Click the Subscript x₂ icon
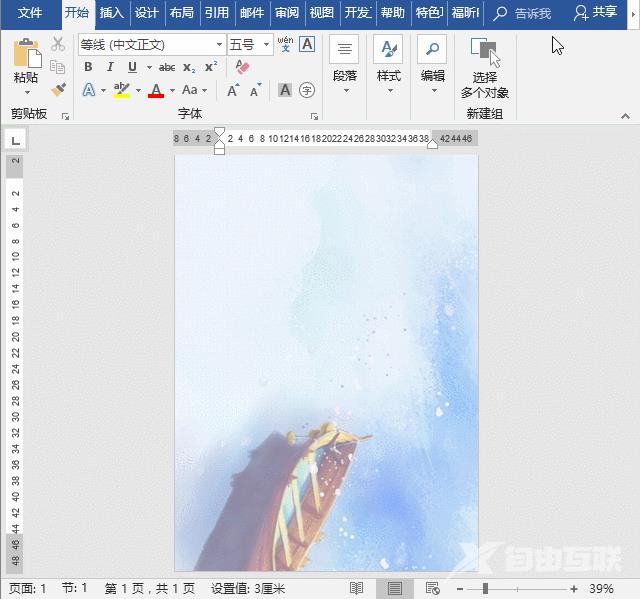Screen dimensions: 640x599 click(189, 67)
